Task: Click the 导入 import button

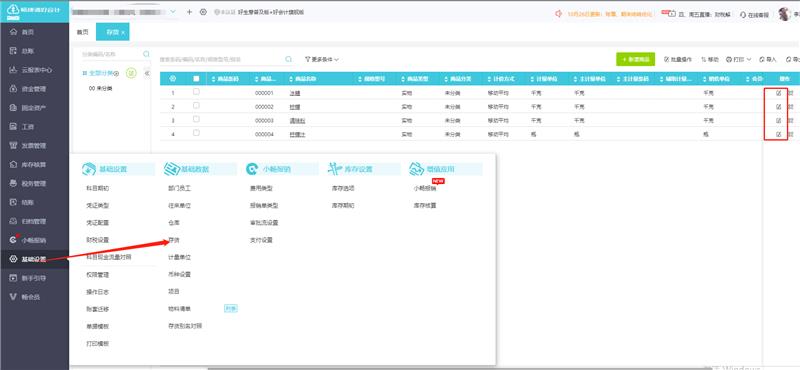Action: [768, 60]
